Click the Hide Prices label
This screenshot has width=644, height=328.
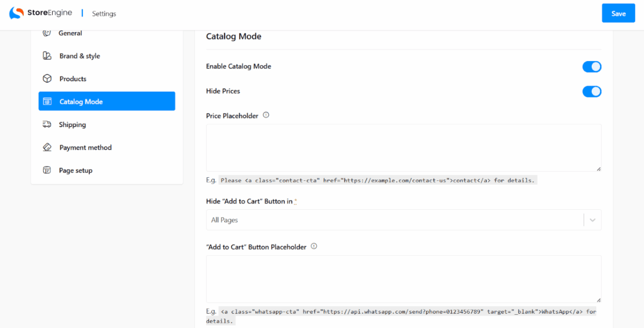223,91
